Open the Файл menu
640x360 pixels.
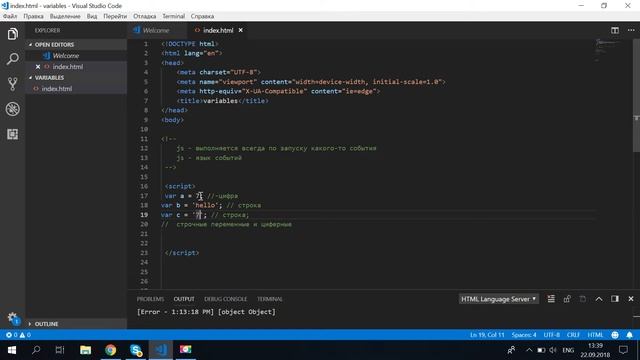click(10, 16)
